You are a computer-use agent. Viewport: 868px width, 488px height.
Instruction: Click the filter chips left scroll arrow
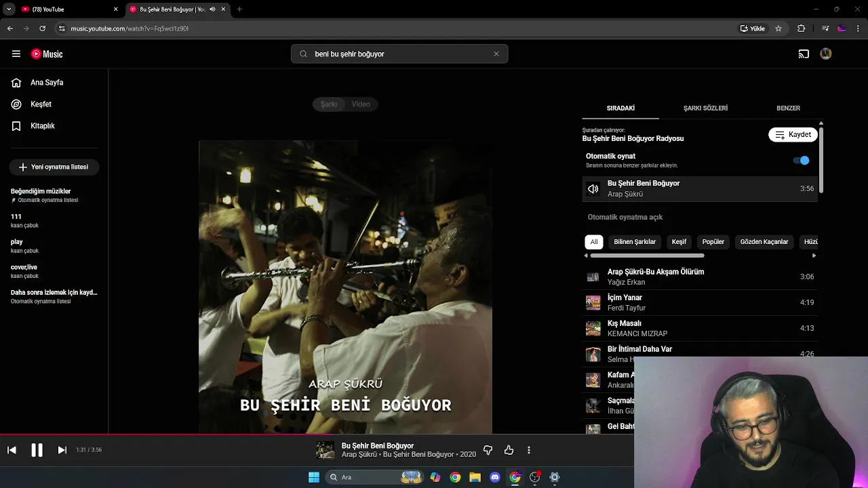click(586, 256)
